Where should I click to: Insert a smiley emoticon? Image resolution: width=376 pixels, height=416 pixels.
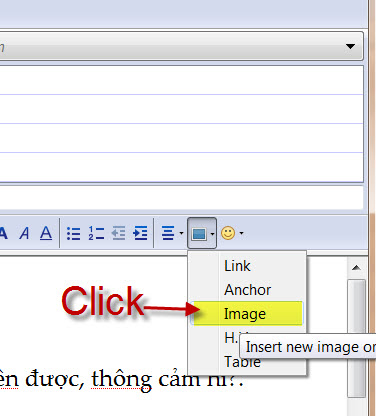point(228,233)
